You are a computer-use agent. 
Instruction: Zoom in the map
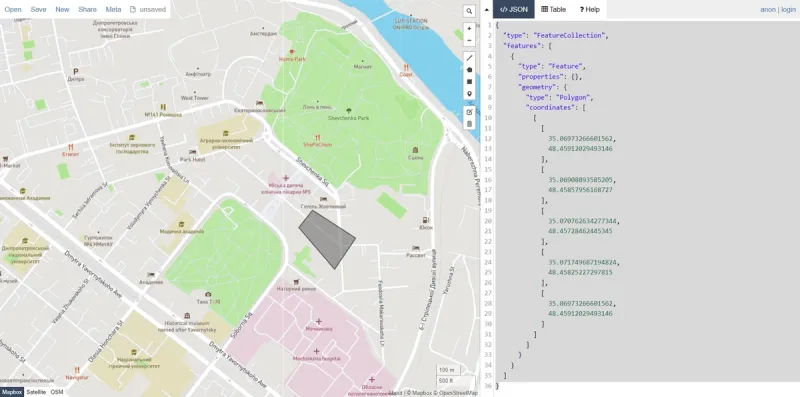point(469,29)
